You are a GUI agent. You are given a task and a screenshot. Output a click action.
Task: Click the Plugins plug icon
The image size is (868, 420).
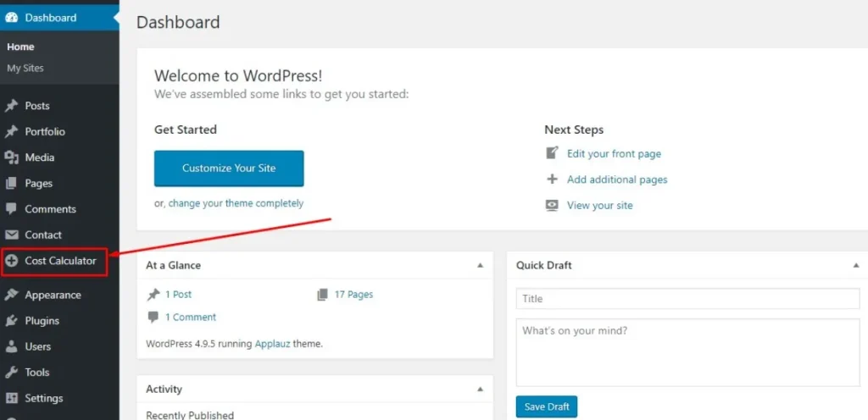tap(12, 321)
